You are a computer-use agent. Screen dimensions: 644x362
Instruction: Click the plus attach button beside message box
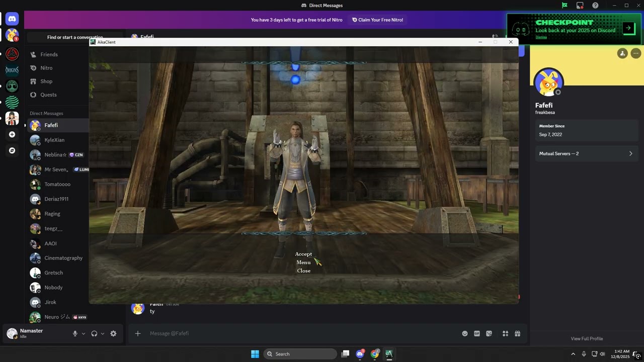point(137,333)
